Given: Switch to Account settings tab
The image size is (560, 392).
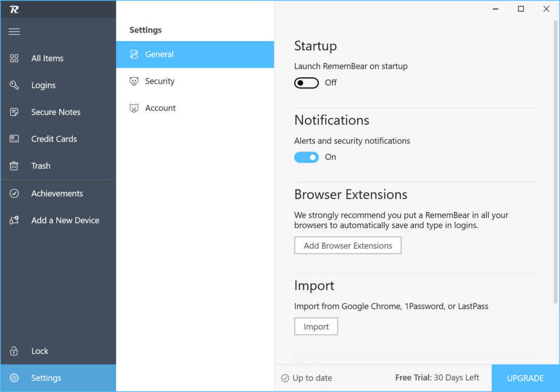Looking at the screenshot, I should 195,108.
